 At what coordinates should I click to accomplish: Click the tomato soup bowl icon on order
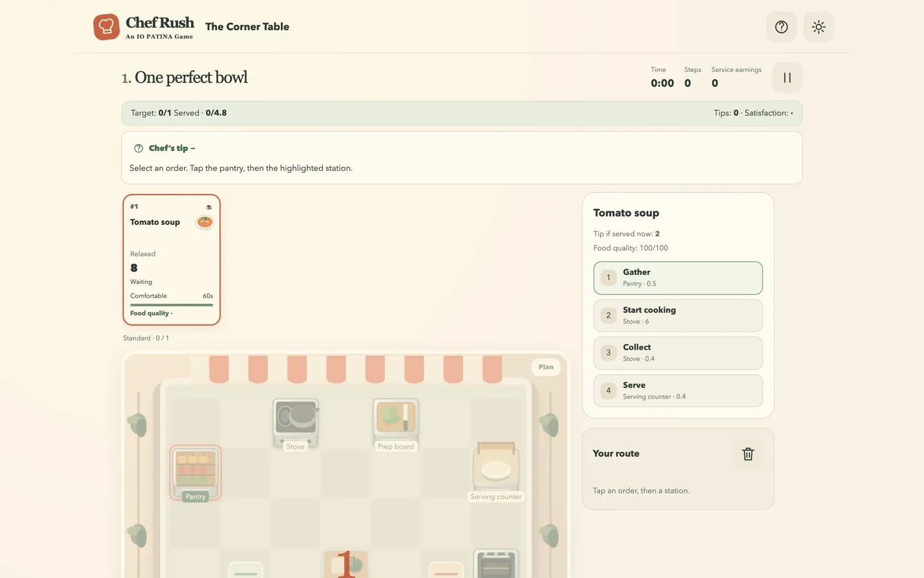[x=205, y=222]
